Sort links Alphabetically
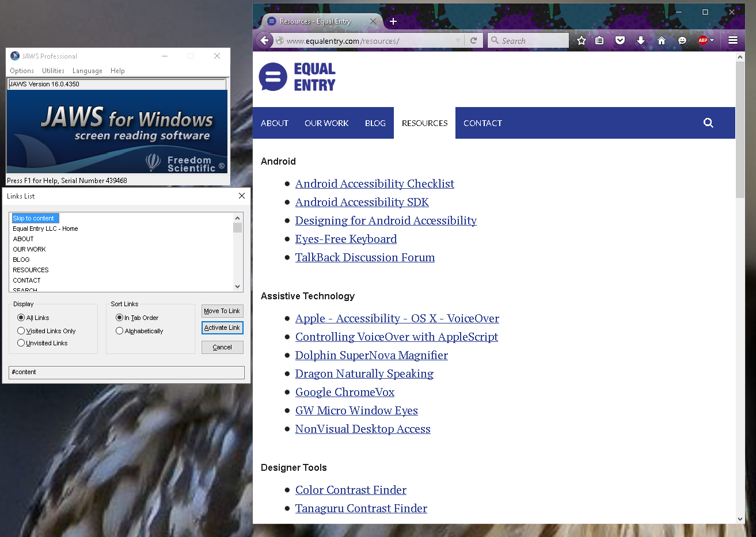 [x=120, y=331]
